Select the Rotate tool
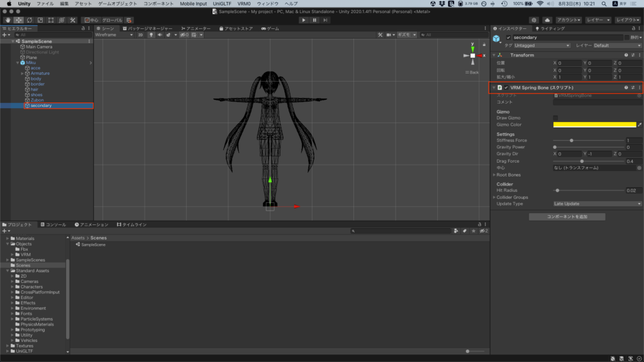644x362 pixels. click(29, 20)
